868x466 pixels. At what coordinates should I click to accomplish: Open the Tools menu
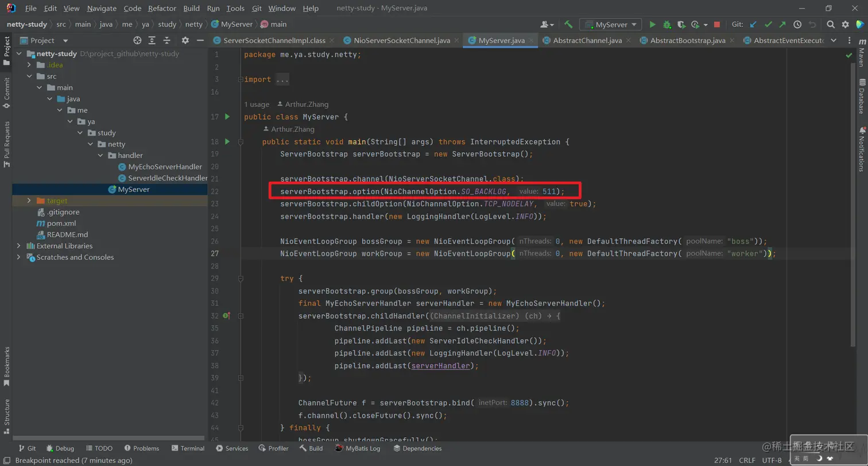pyautogui.click(x=235, y=9)
